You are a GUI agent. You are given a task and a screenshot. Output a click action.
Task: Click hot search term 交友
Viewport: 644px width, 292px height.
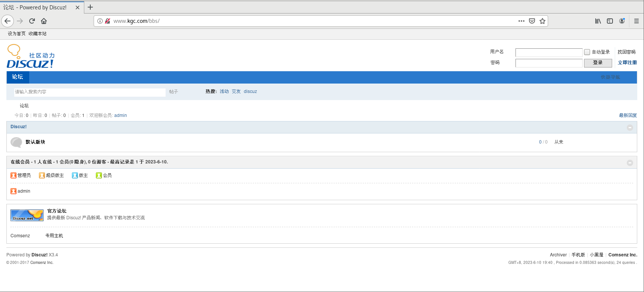pos(236,91)
